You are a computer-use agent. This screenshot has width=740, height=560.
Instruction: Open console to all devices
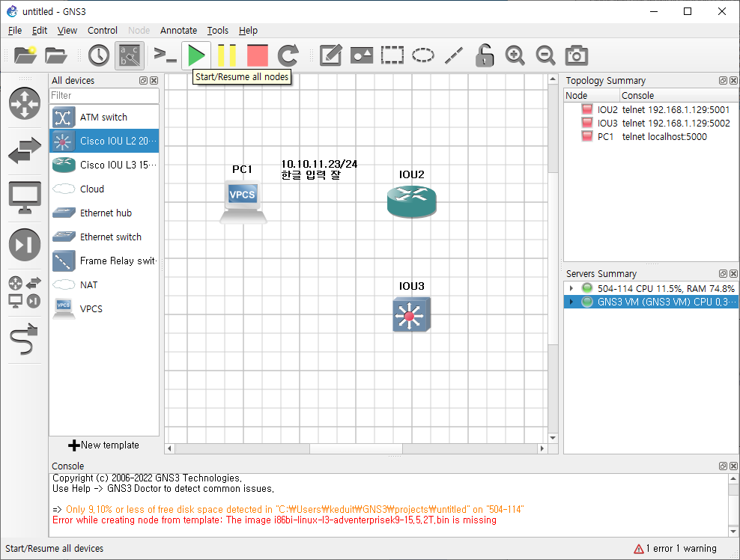166,55
